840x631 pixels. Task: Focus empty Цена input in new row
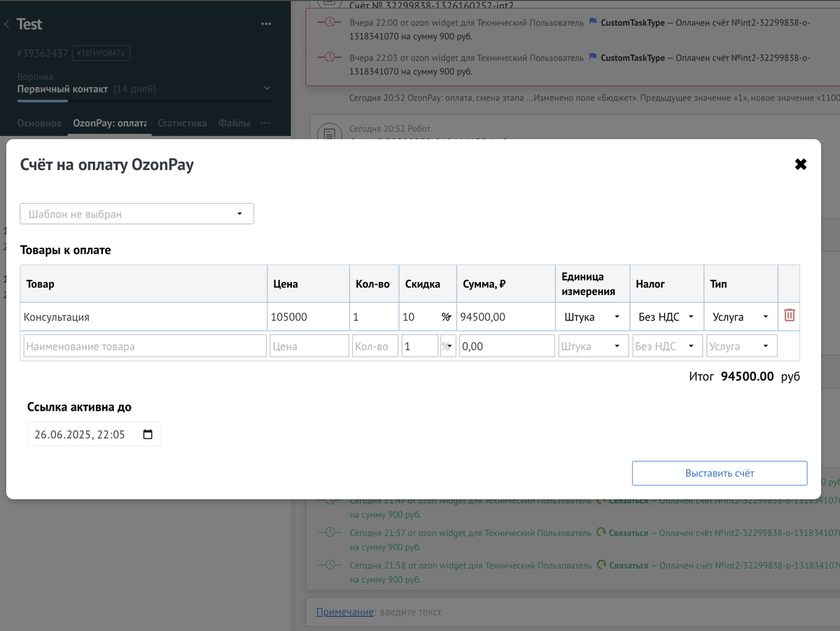[309, 346]
